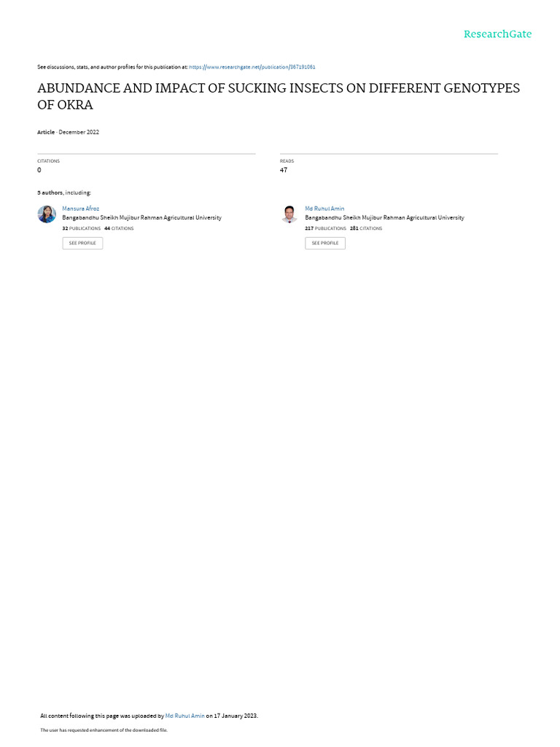The image size is (560, 747).
Task: Click SEE PROFILE under Md Ruhul Amin
Action: [x=325, y=243]
